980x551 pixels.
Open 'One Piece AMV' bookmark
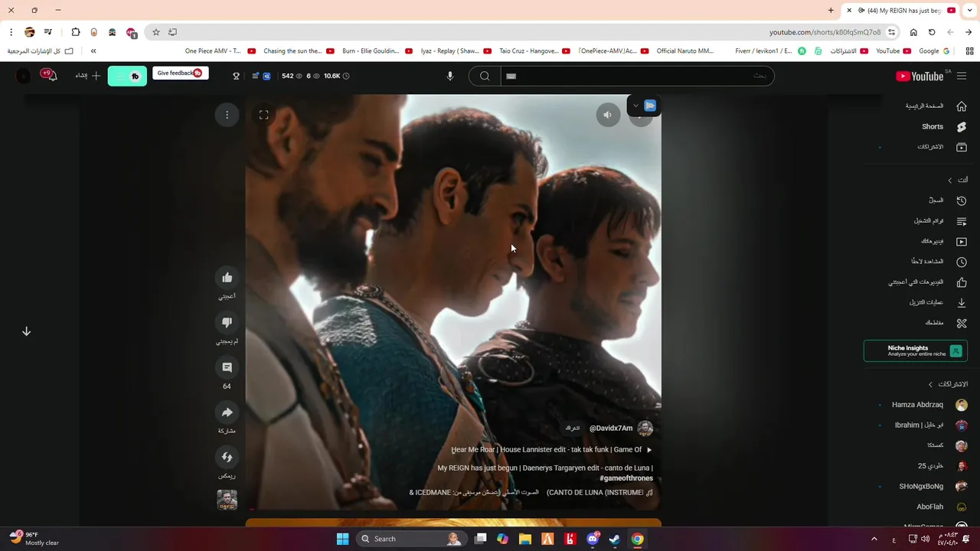pyautogui.click(x=220, y=51)
